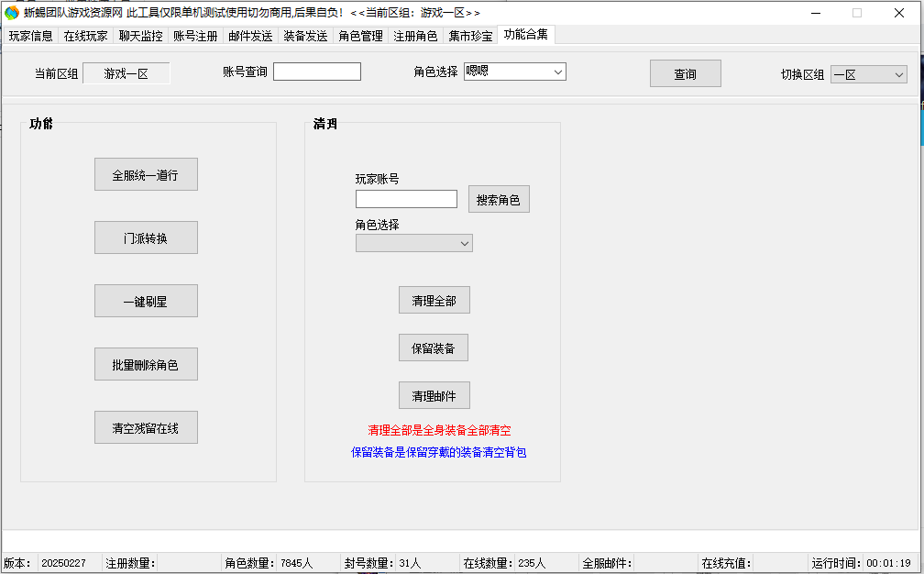Focus the 账号查询 input field
Screen dimensions: 924x574
coord(316,72)
